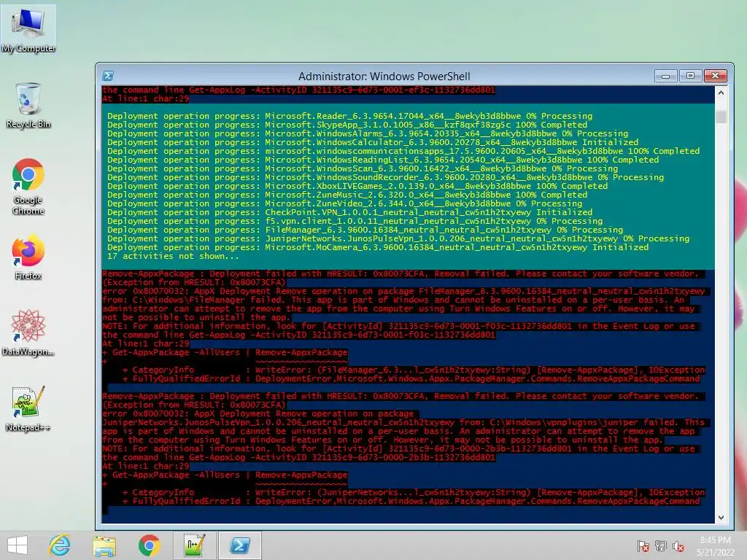Click the f5.vpn.client progress line
This screenshot has width=747, height=560.
355,221
